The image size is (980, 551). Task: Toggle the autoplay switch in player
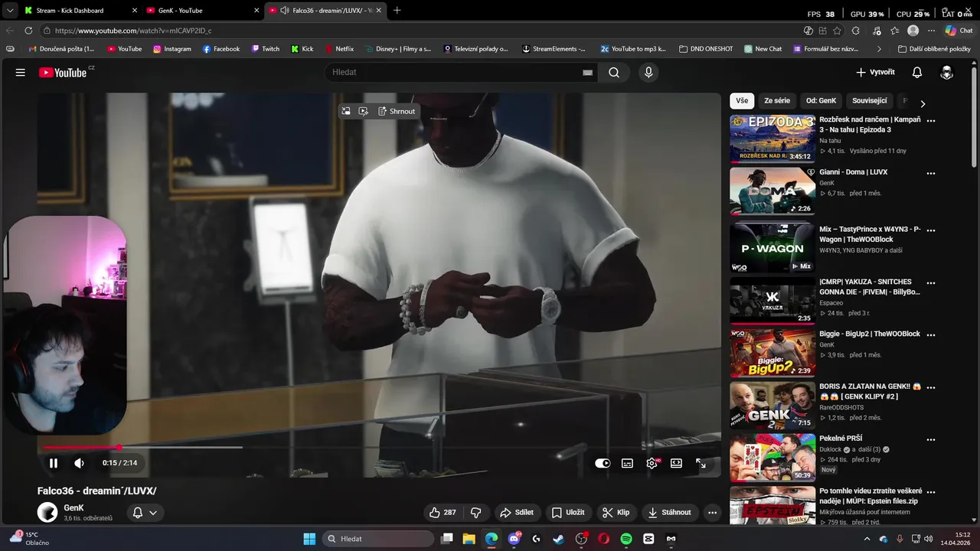[603, 463]
